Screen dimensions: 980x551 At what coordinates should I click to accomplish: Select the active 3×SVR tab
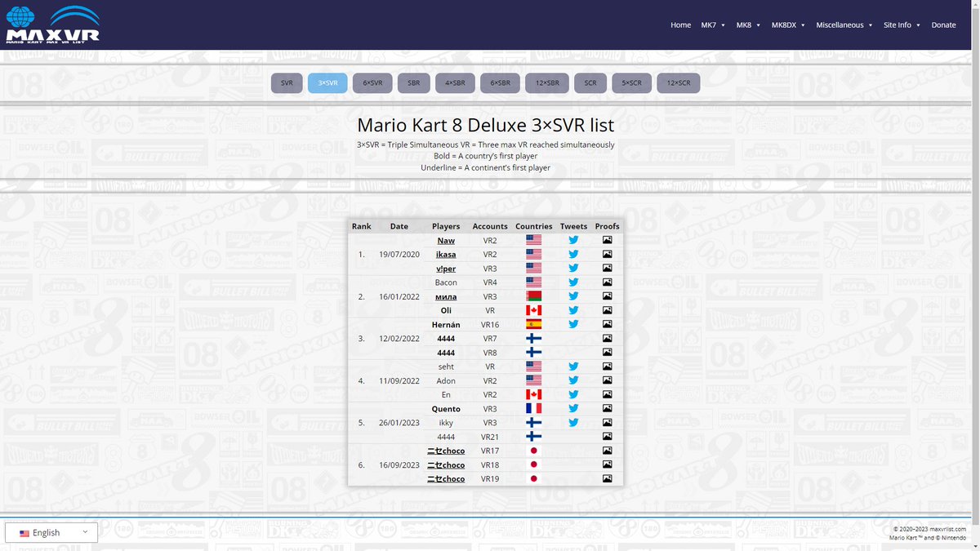(327, 82)
